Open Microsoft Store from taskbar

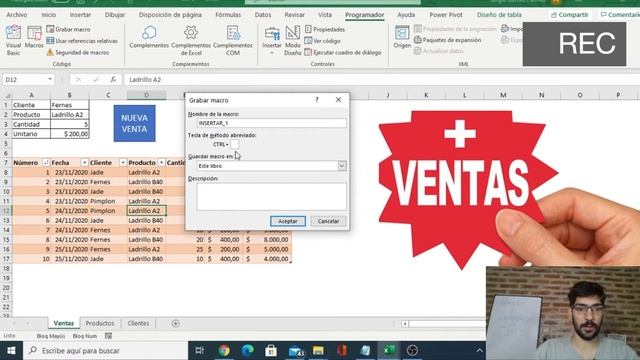[x=271, y=351]
